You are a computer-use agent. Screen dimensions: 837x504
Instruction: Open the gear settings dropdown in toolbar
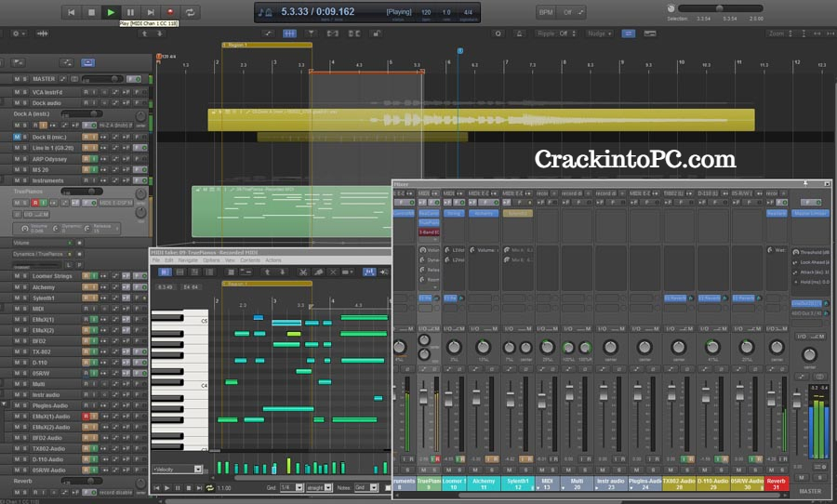[x=18, y=33]
